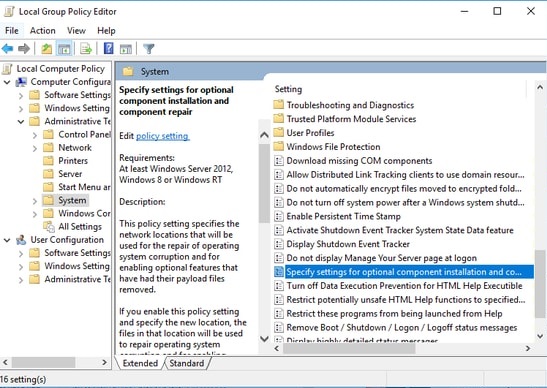
Task: Collapse the Computer Configuration node
Action: click(7, 82)
